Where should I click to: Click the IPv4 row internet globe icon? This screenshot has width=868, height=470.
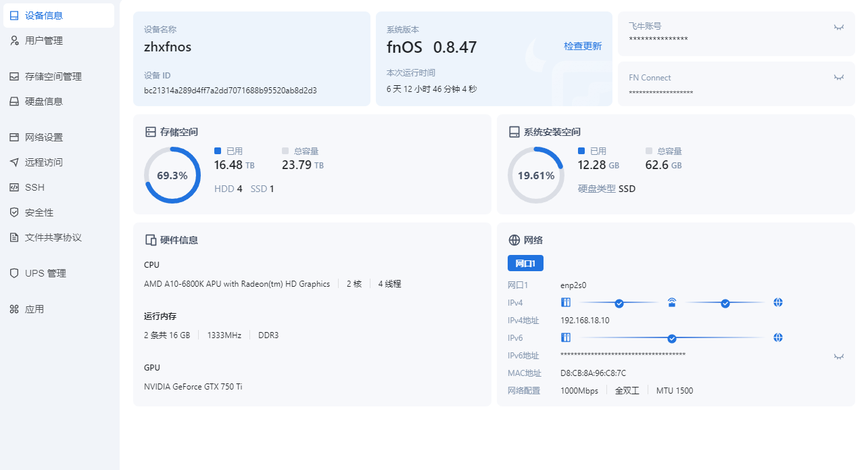pyautogui.click(x=778, y=302)
